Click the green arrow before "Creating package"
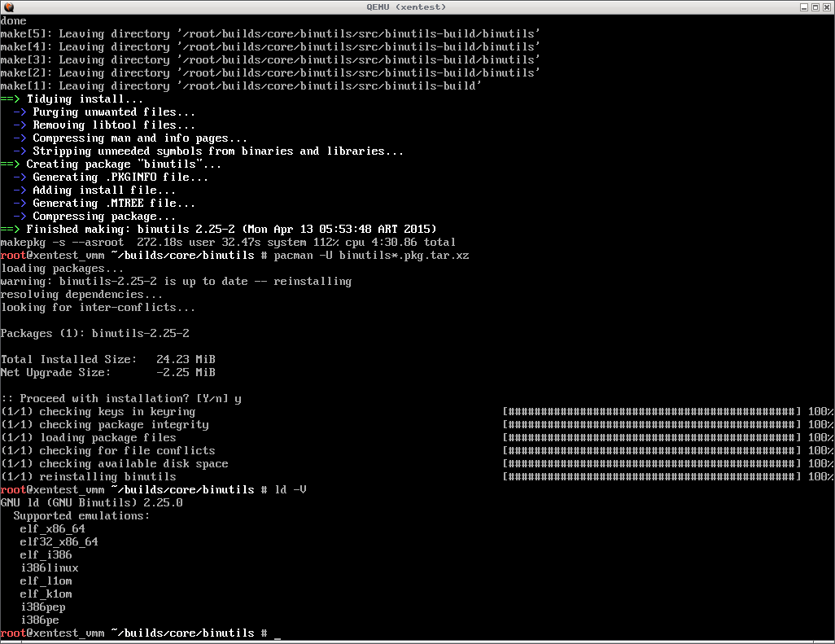This screenshot has height=644, width=835. click(x=10, y=164)
